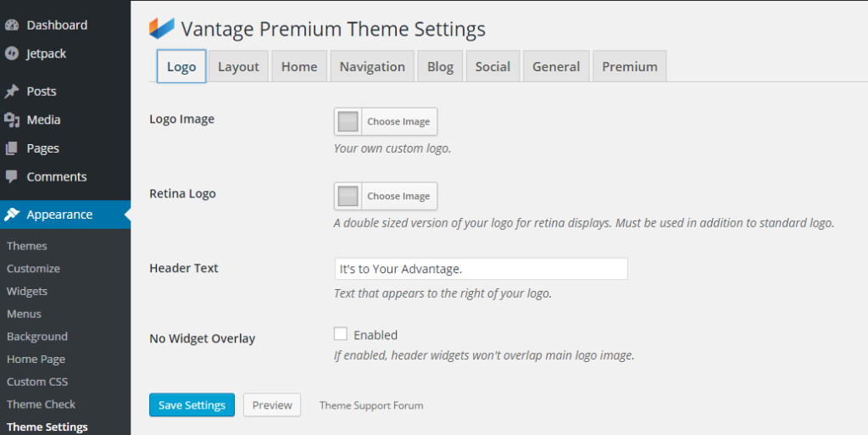Open Customize under Appearance

point(33,269)
